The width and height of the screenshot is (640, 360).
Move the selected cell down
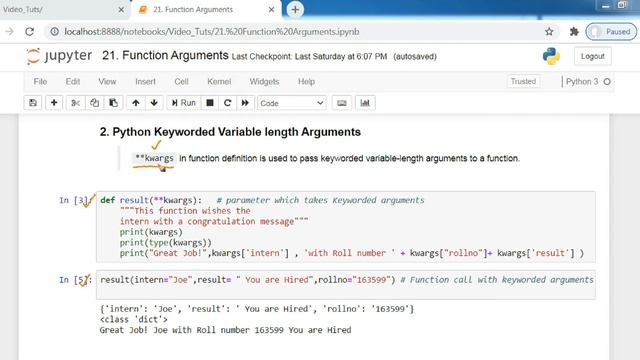click(154, 103)
